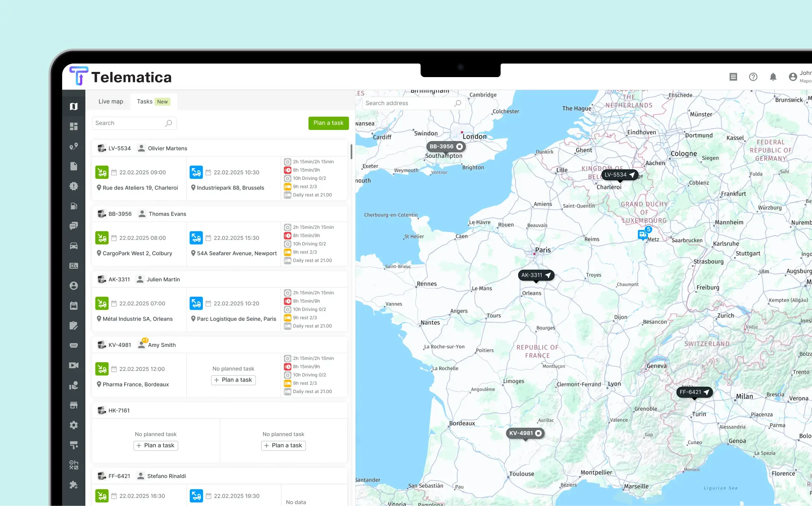The width and height of the screenshot is (812, 506).
Task: Open the video camera icon in sidebar
Action: [x=74, y=365]
